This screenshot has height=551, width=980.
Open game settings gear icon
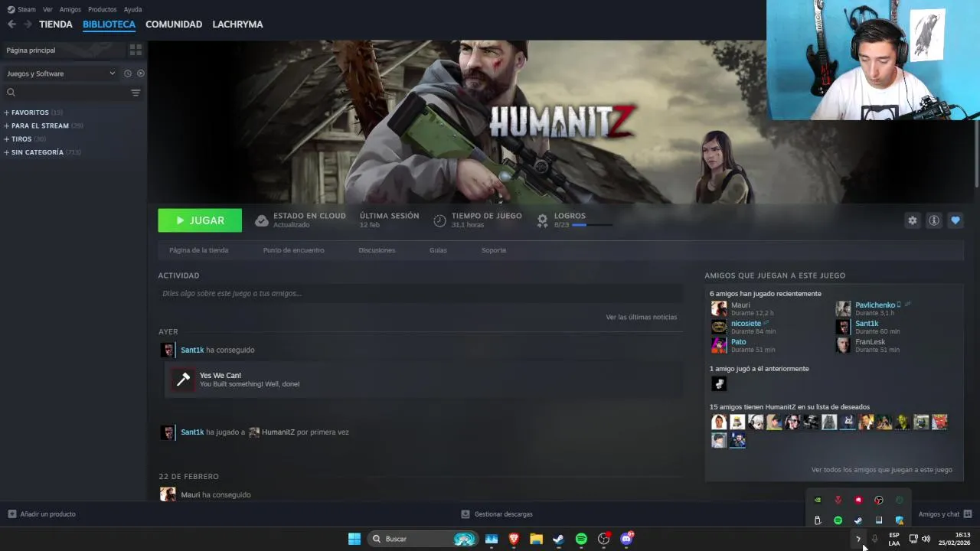[x=912, y=220]
